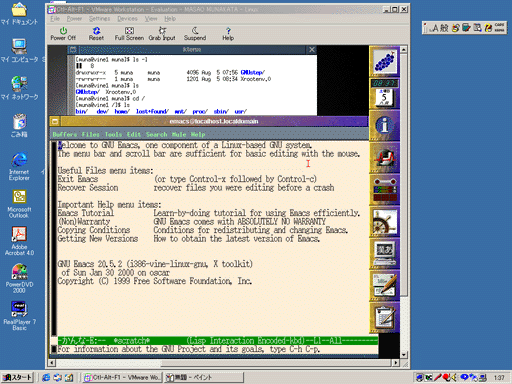Viewport: 512px width, 384px height.
Task: Launch RealPlayer 7 Basic from desktop
Action: pos(19,316)
